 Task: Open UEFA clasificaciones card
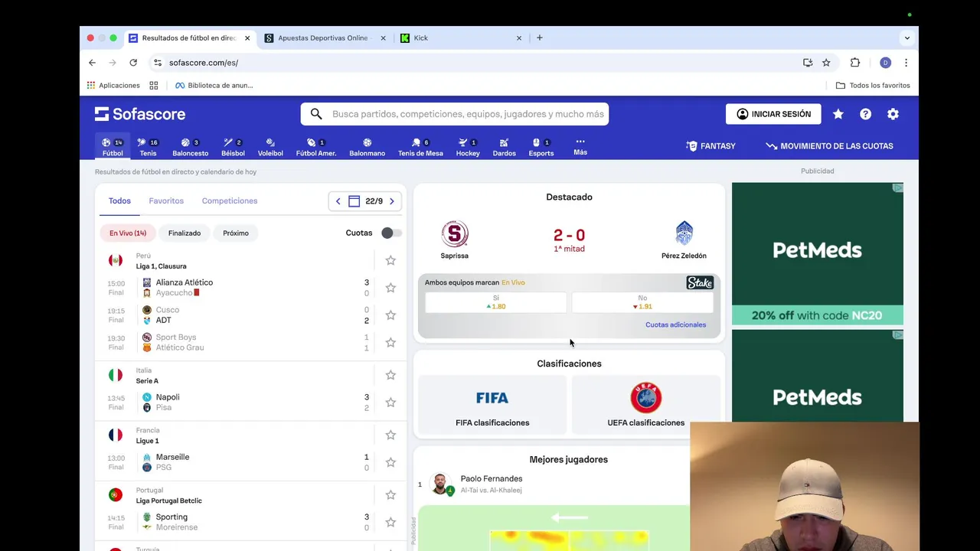[x=646, y=406]
